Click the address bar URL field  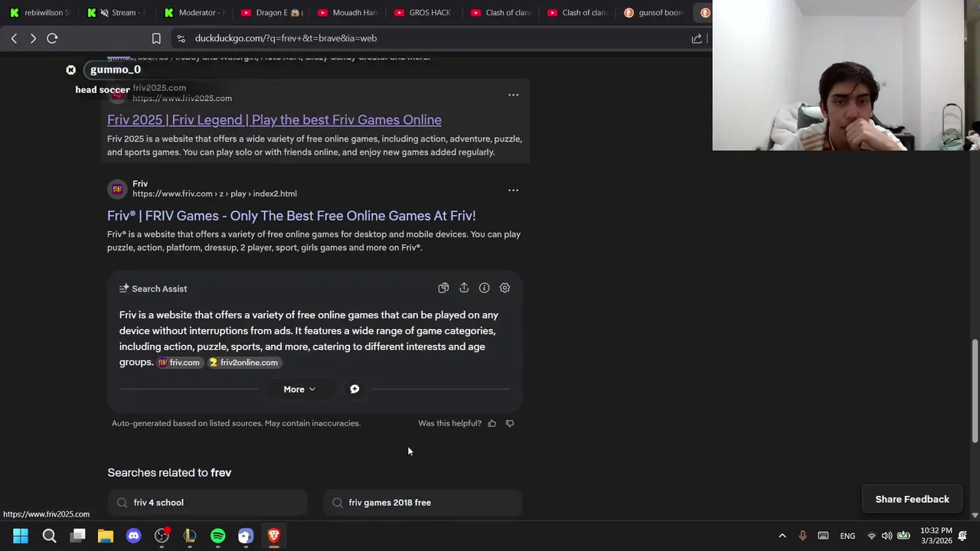[x=429, y=38]
